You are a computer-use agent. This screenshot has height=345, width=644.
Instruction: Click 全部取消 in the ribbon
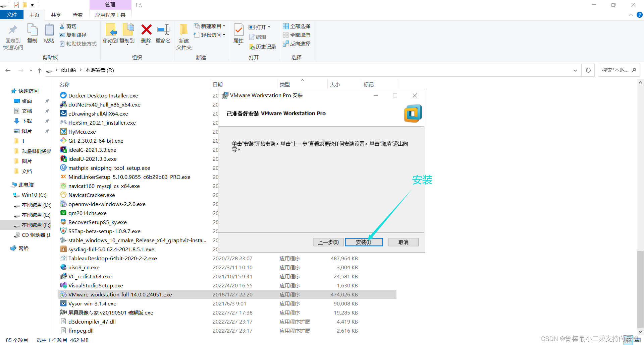tap(297, 35)
